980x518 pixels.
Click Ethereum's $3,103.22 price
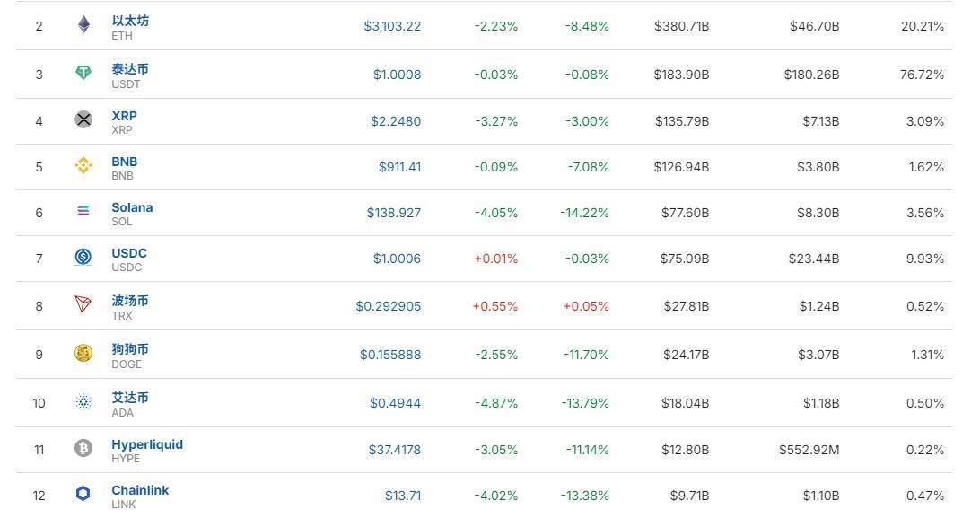coord(392,26)
